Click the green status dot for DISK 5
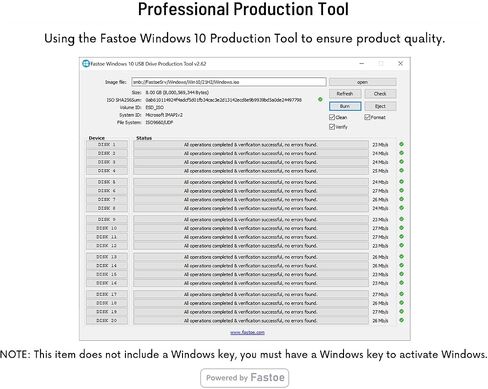Image resolution: width=488 pixels, height=389 pixels. (401, 182)
